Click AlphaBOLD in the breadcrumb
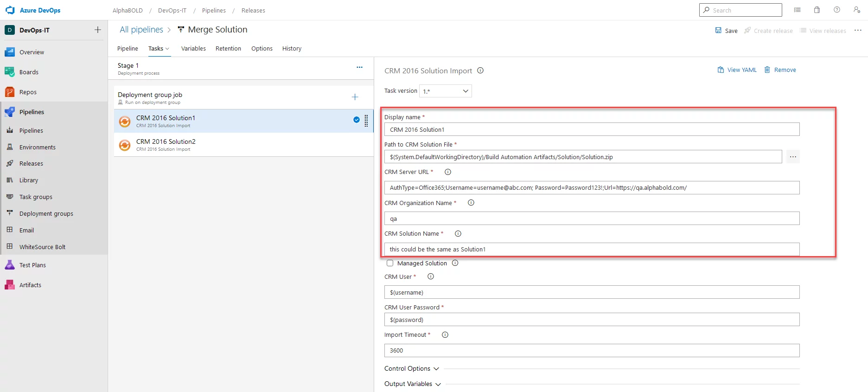The image size is (868, 392). (128, 10)
